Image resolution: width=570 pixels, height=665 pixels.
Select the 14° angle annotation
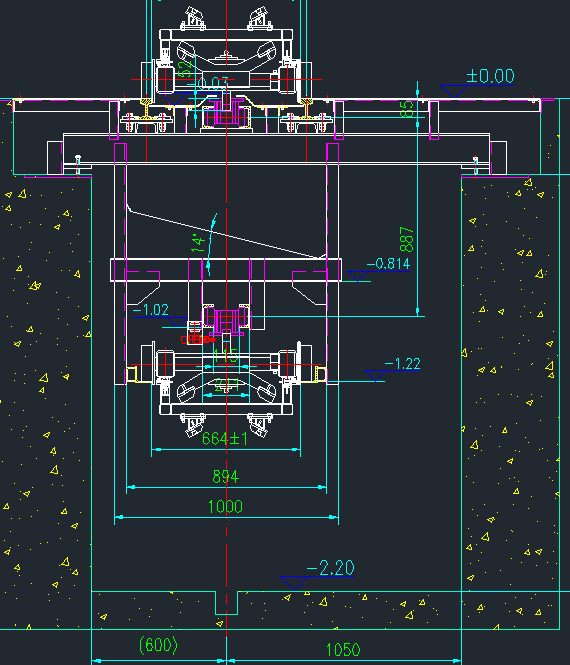[198, 243]
